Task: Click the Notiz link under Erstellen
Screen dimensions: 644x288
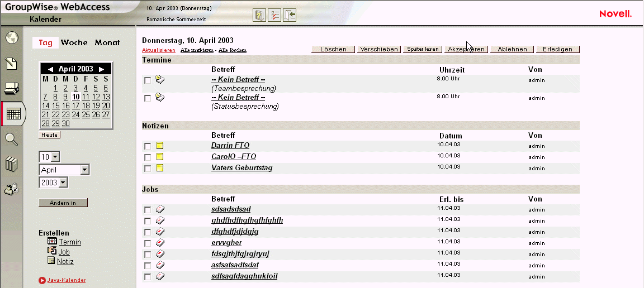Action: (x=65, y=261)
